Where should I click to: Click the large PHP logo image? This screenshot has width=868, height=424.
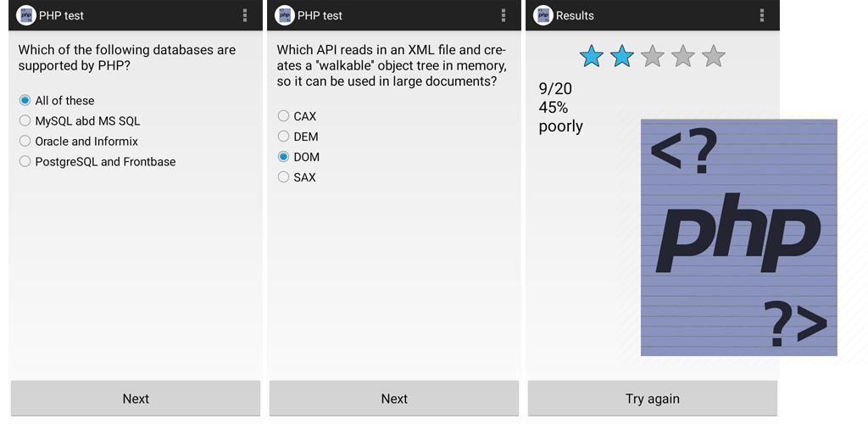click(x=739, y=237)
